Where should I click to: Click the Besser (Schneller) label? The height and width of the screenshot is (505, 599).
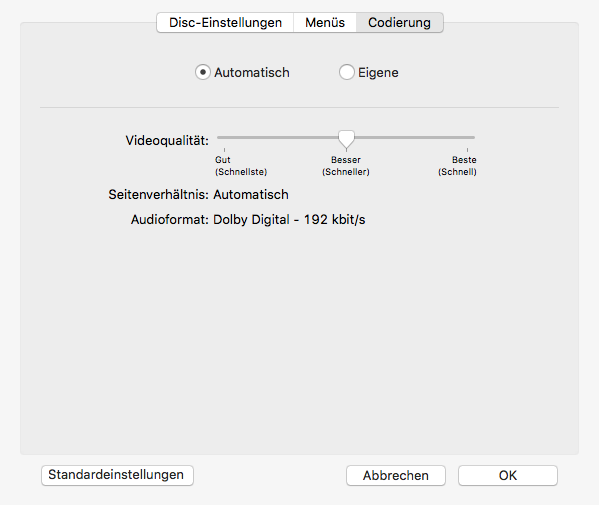[346, 166]
